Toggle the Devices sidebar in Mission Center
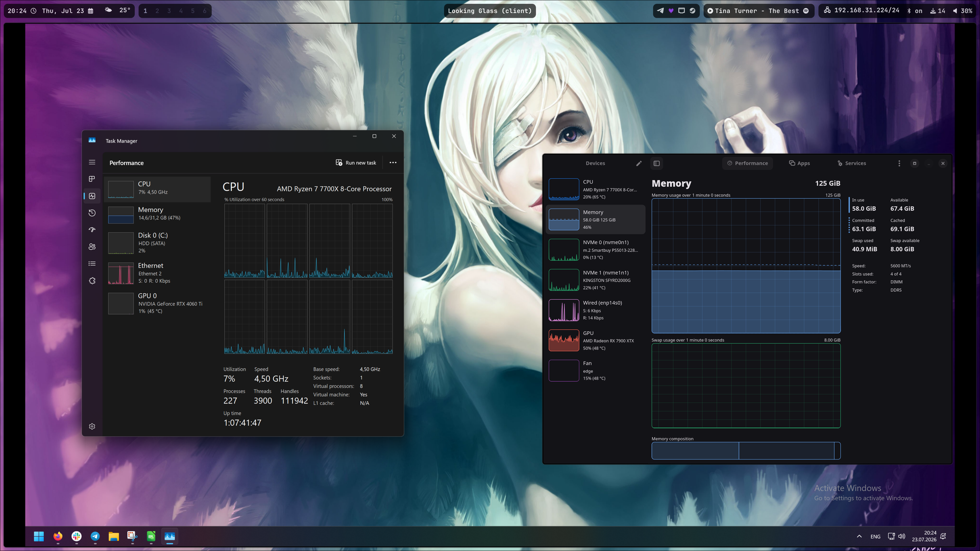 pyautogui.click(x=657, y=164)
